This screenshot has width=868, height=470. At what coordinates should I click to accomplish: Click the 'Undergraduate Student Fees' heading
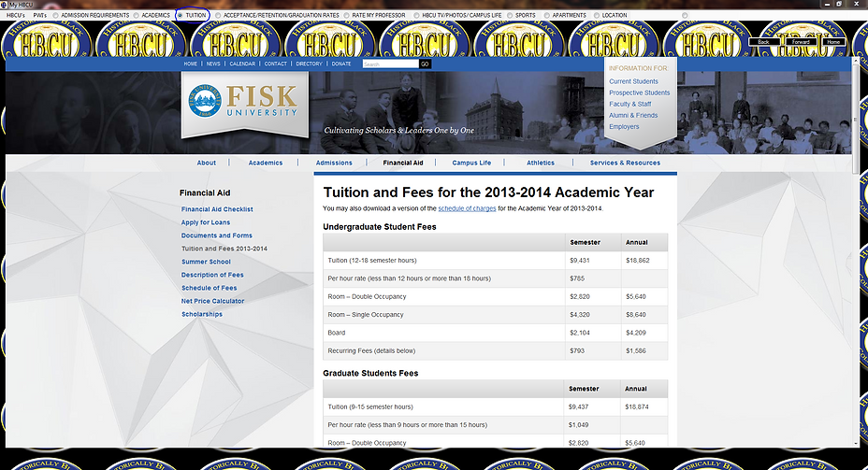(x=379, y=227)
